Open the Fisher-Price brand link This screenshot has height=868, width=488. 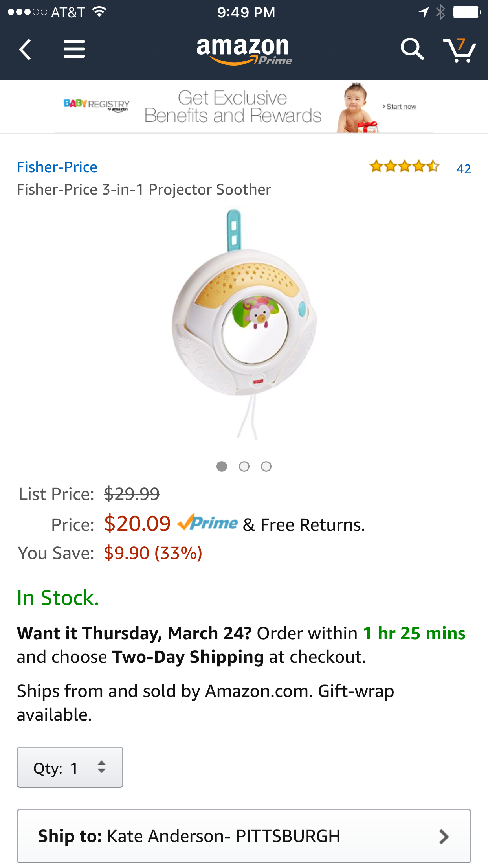pyautogui.click(x=57, y=167)
